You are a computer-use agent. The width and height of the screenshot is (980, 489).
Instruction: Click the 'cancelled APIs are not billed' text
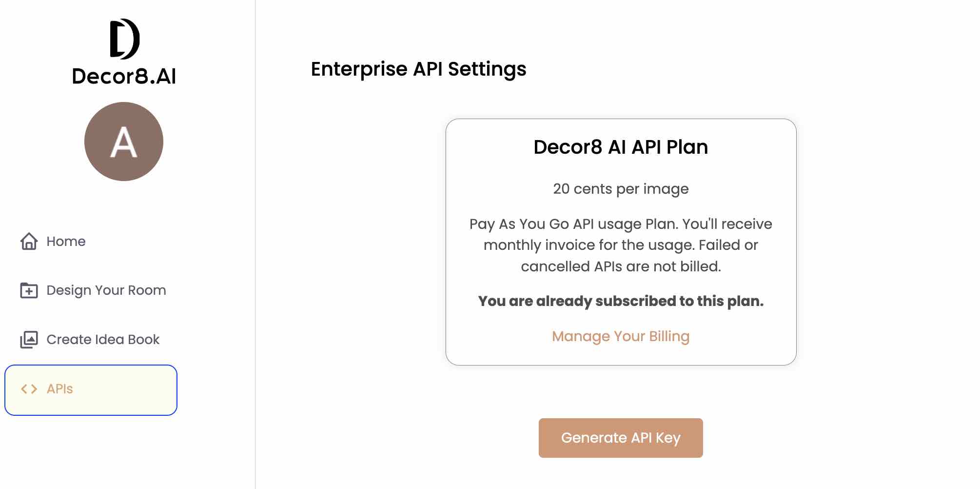621,266
